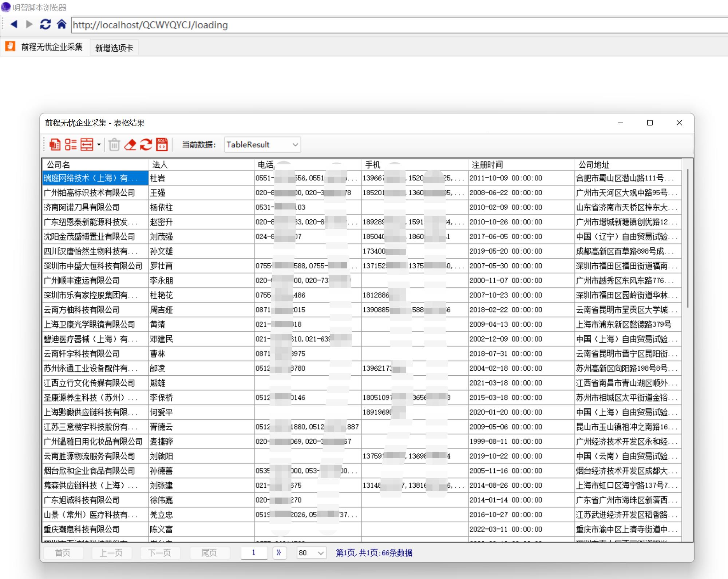This screenshot has width=728, height=579.
Task: Click the legal person cell 麦捷骅
Action: pos(201,442)
